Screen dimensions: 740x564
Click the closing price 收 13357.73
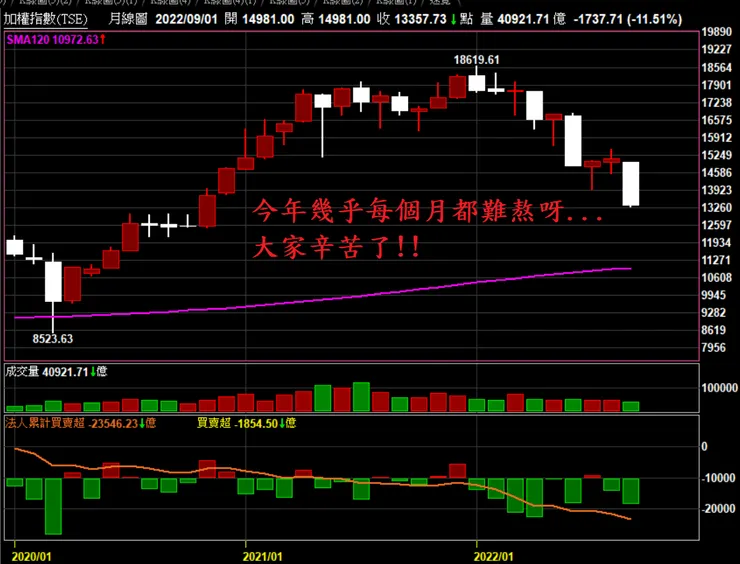[412, 19]
